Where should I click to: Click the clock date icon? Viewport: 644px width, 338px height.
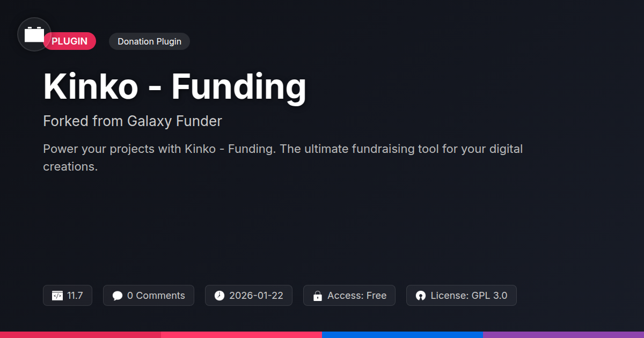coord(219,296)
